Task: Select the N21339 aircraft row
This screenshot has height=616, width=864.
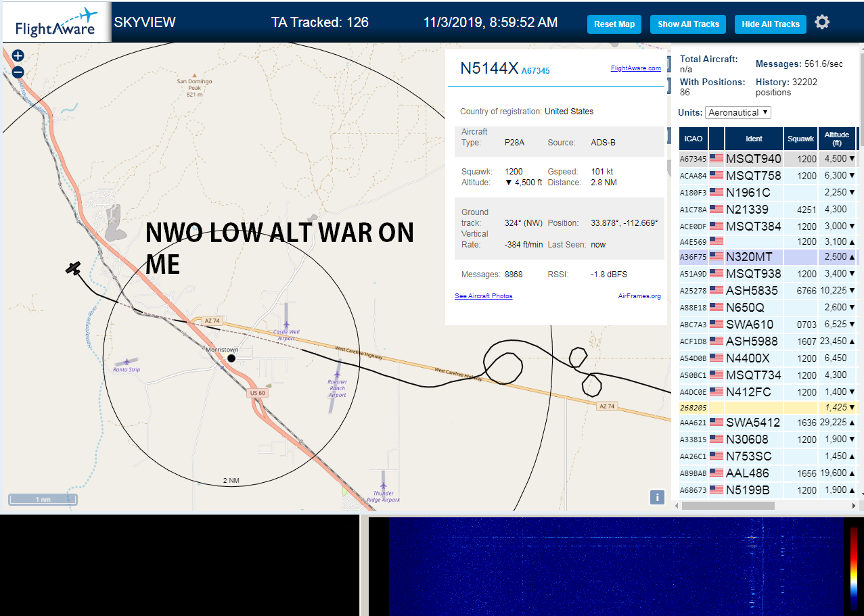Action: coord(768,210)
